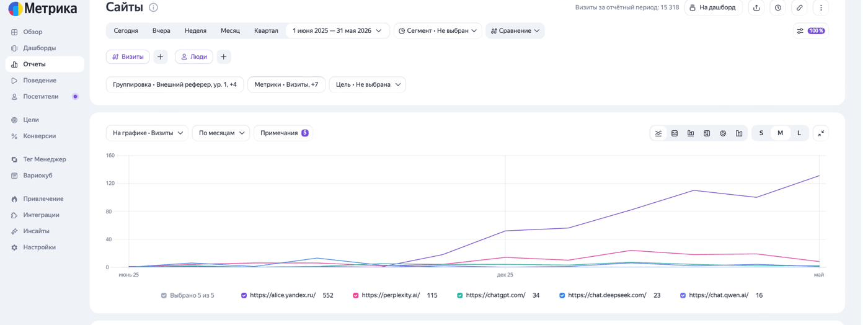Select the Неделя period tab
The width and height of the screenshot is (868, 325).
pyautogui.click(x=197, y=31)
